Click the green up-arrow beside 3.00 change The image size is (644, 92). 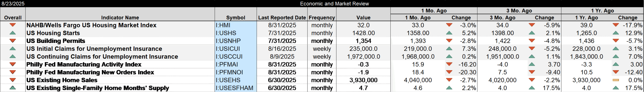click(616, 64)
